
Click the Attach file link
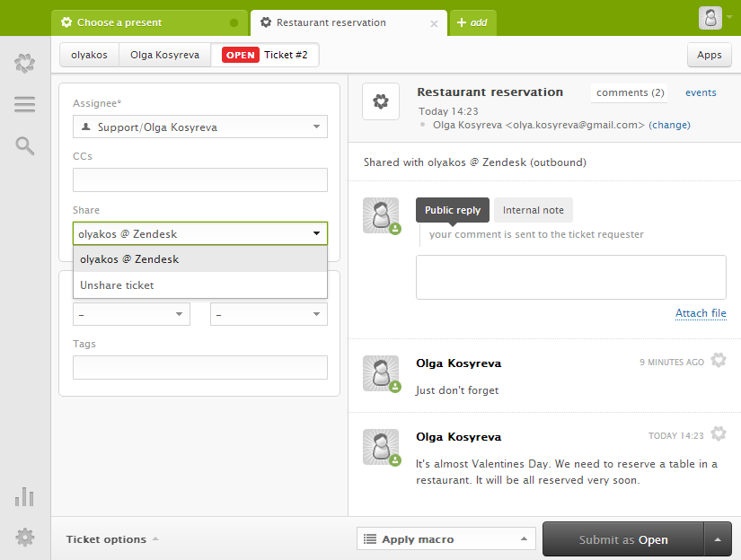(701, 313)
